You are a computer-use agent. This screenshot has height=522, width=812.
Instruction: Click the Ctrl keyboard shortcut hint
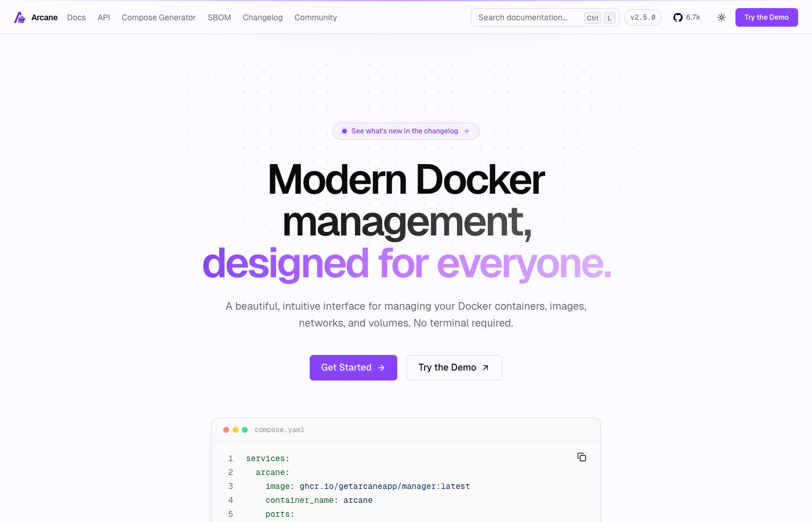click(593, 18)
